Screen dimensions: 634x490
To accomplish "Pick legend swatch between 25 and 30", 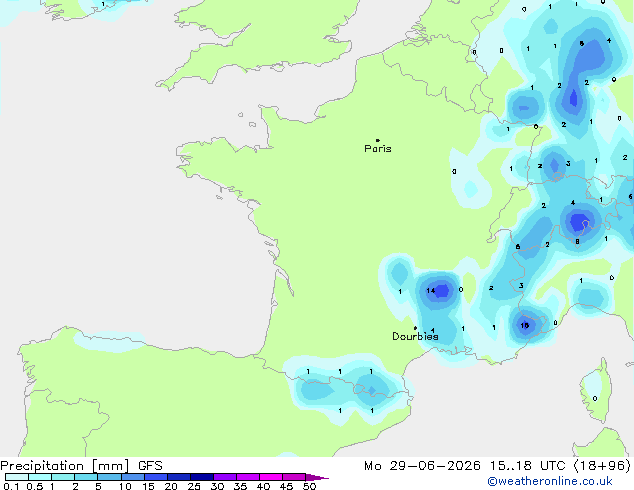I will pos(201,477).
